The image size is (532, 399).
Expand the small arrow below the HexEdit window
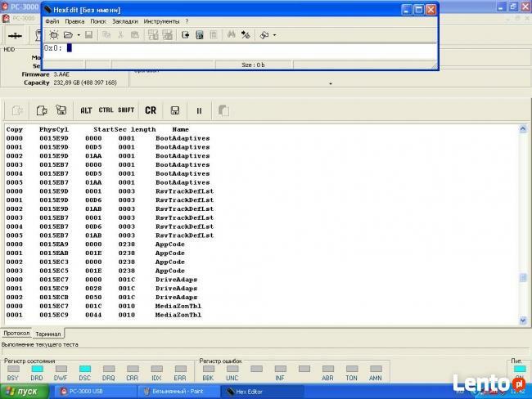pyautogui.click(x=331, y=83)
